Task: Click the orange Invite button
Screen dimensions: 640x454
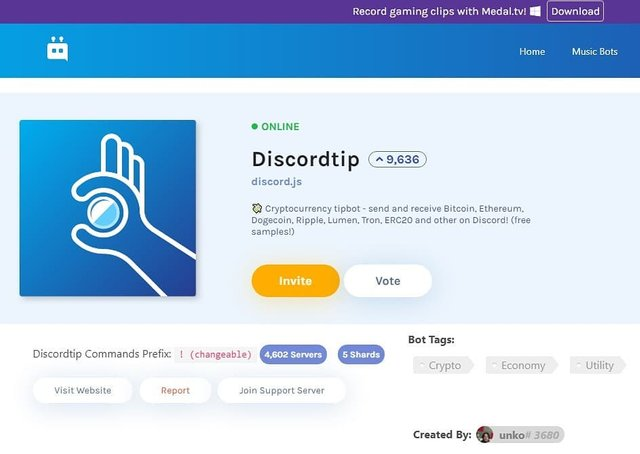Action: pos(296,280)
